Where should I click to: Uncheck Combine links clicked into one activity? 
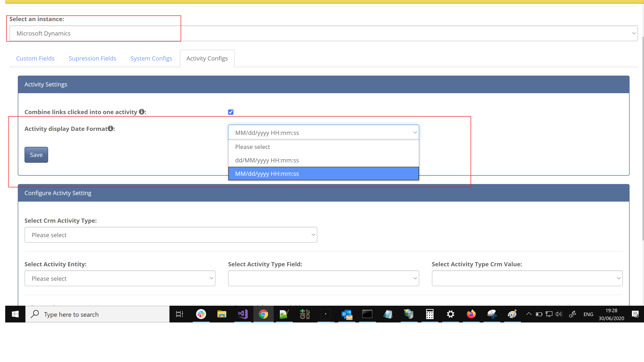coord(231,112)
